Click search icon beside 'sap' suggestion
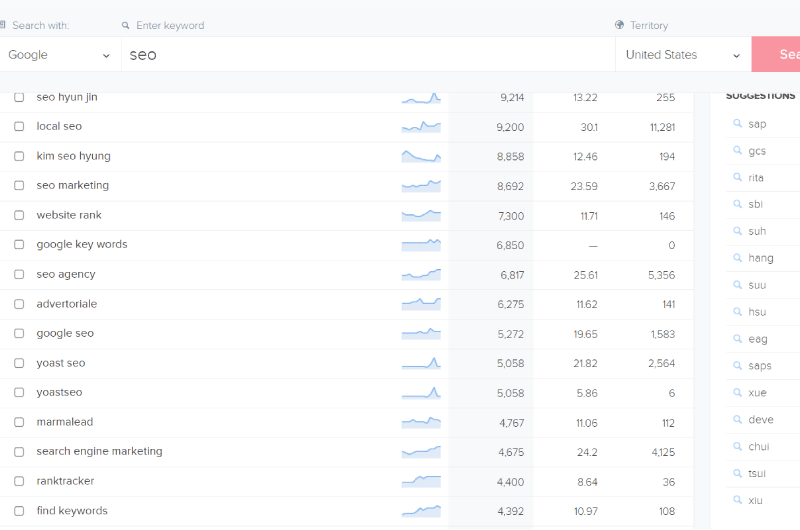800x530 pixels. [737, 123]
